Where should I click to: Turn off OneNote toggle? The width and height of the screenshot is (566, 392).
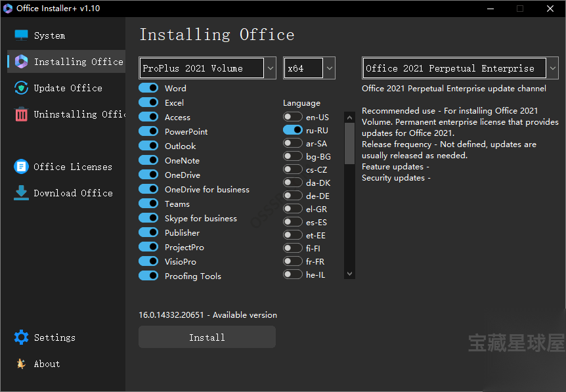tap(148, 160)
